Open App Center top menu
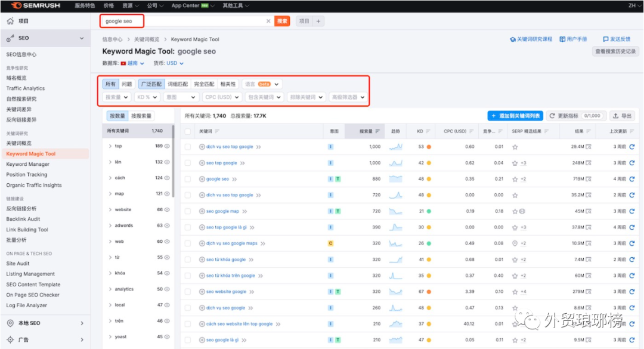644x349 pixels. [192, 5]
